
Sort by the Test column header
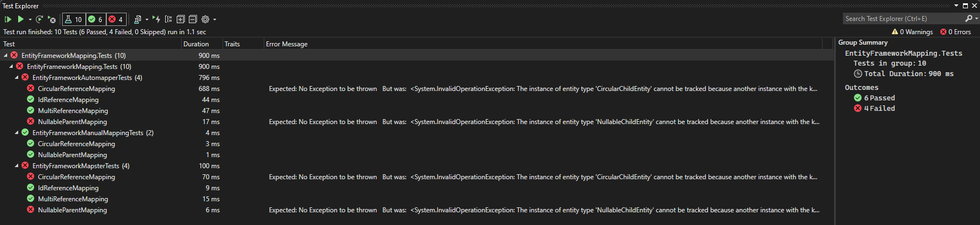click(91, 44)
